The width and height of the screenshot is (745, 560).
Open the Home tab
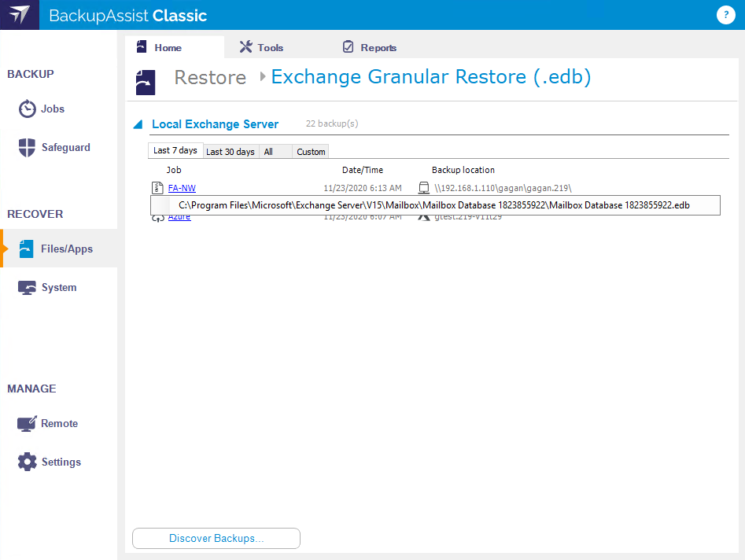click(175, 47)
